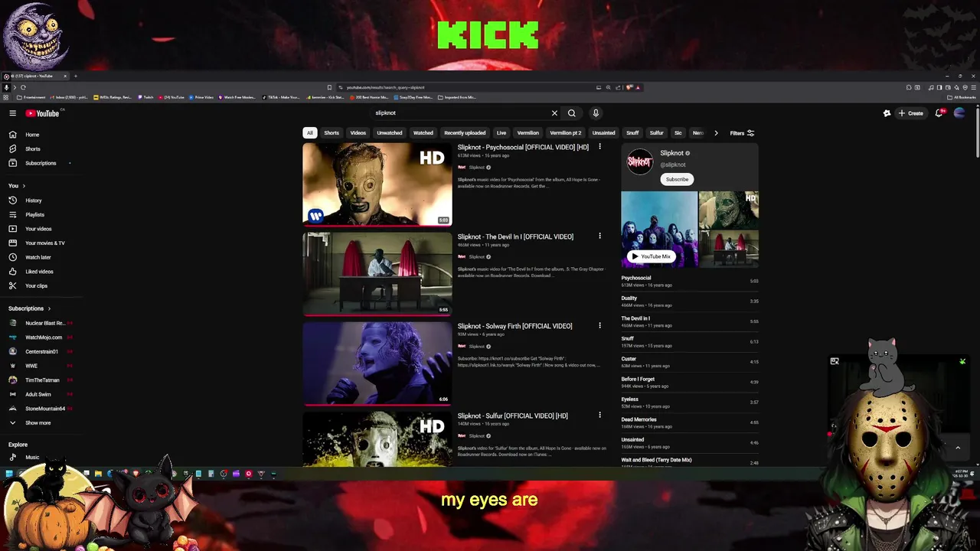Open Your movies & TV
Viewport: 980px width, 551px height.
coord(44,243)
